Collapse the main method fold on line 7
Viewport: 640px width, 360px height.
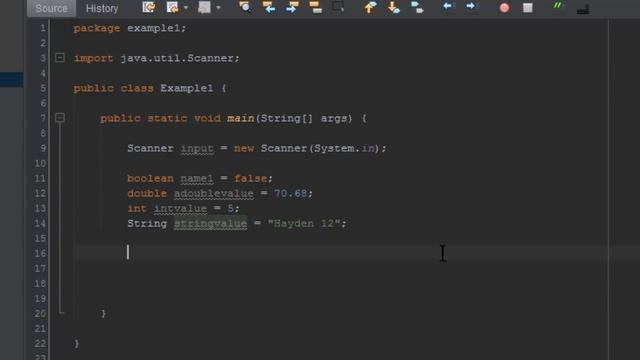pos(60,118)
